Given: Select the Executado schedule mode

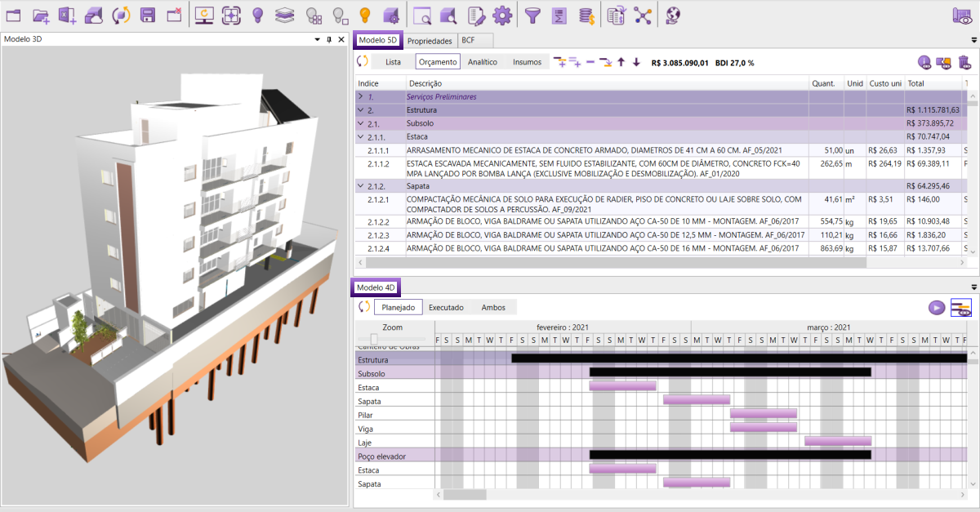Looking at the screenshot, I should click(446, 308).
